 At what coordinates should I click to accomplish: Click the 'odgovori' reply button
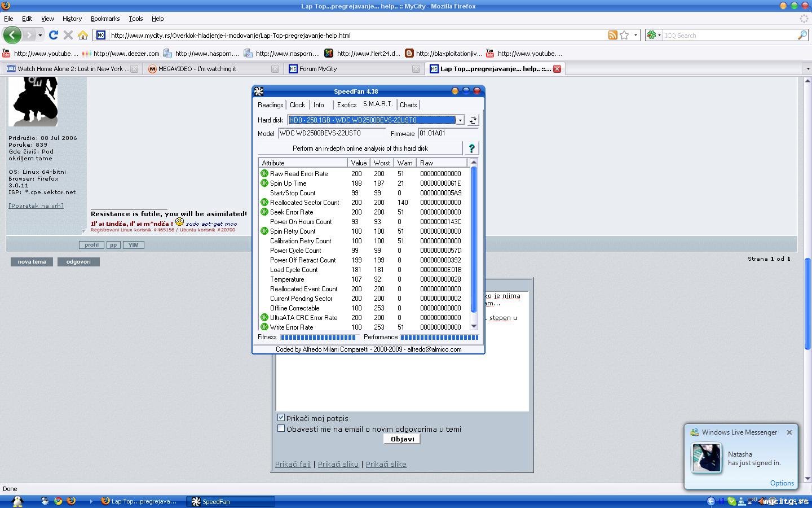click(x=78, y=262)
